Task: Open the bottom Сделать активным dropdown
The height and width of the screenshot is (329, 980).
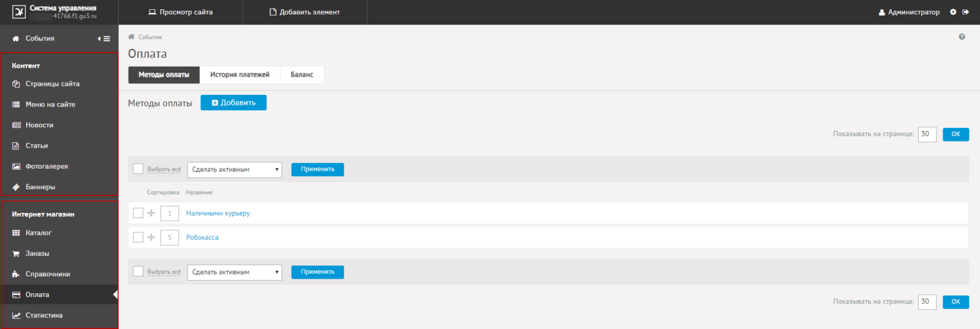Action: [x=235, y=272]
